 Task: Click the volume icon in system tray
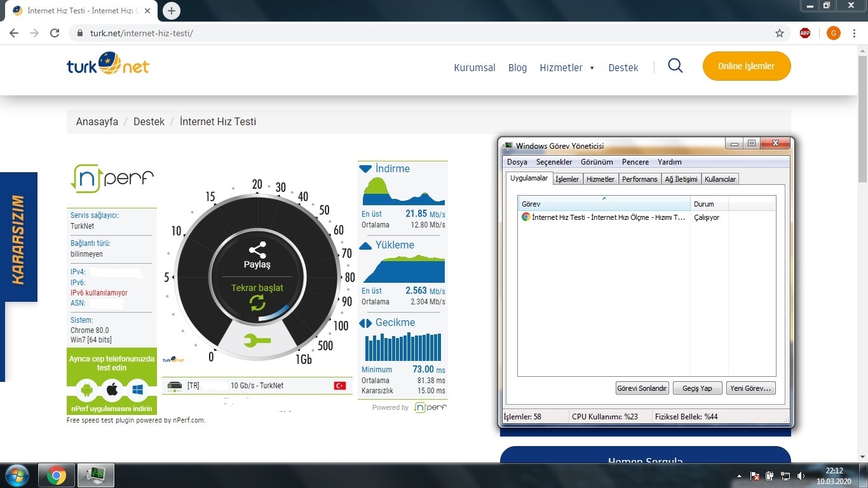coord(801,476)
